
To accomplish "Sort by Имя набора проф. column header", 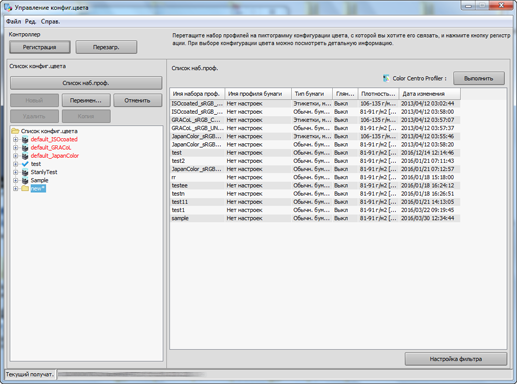I will click(x=197, y=94).
